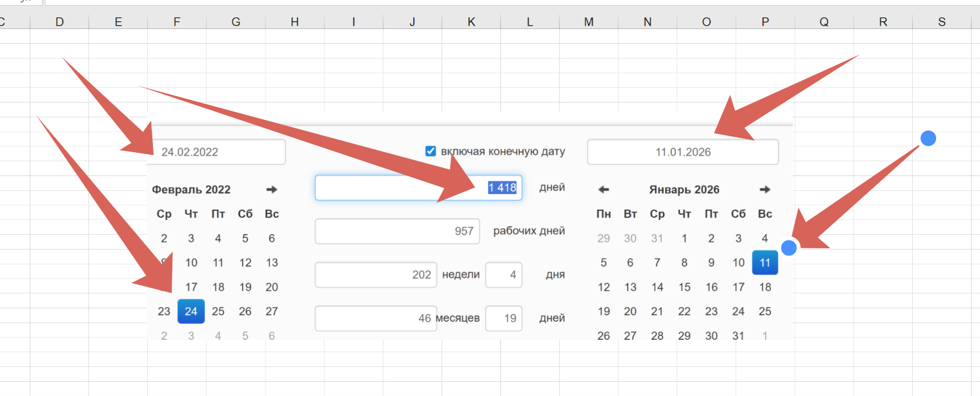Click the months field showing 46
This screenshot has width=980, height=396.
(x=376, y=318)
